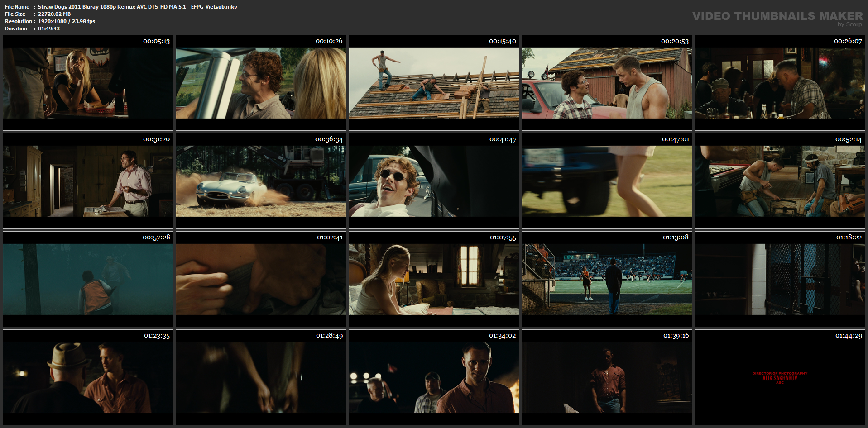The image size is (868, 428).
Task: Open the Jaguar car thumbnail at 00:36:34
Action: coord(261,181)
